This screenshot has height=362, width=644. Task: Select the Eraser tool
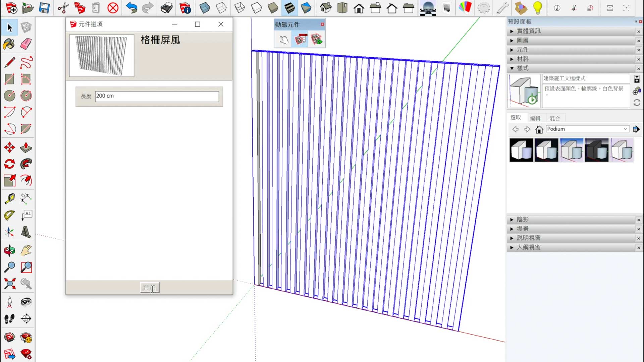pyautogui.click(x=26, y=44)
